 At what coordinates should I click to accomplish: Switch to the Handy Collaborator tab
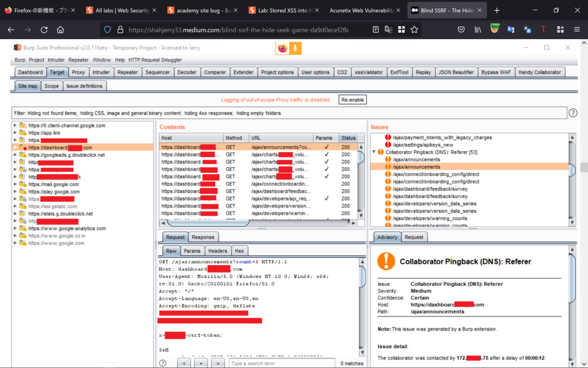(x=539, y=72)
